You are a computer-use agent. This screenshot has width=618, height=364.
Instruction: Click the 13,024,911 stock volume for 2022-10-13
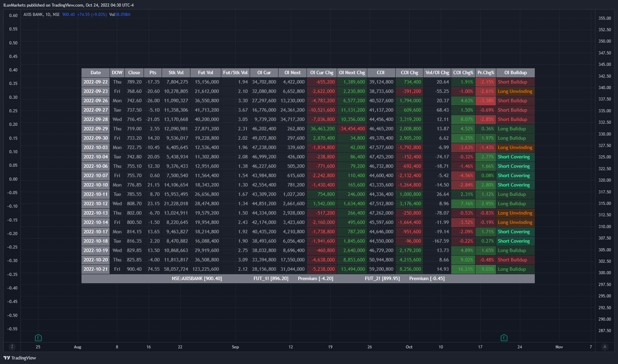pyautogui.click(x=176, y=213)
